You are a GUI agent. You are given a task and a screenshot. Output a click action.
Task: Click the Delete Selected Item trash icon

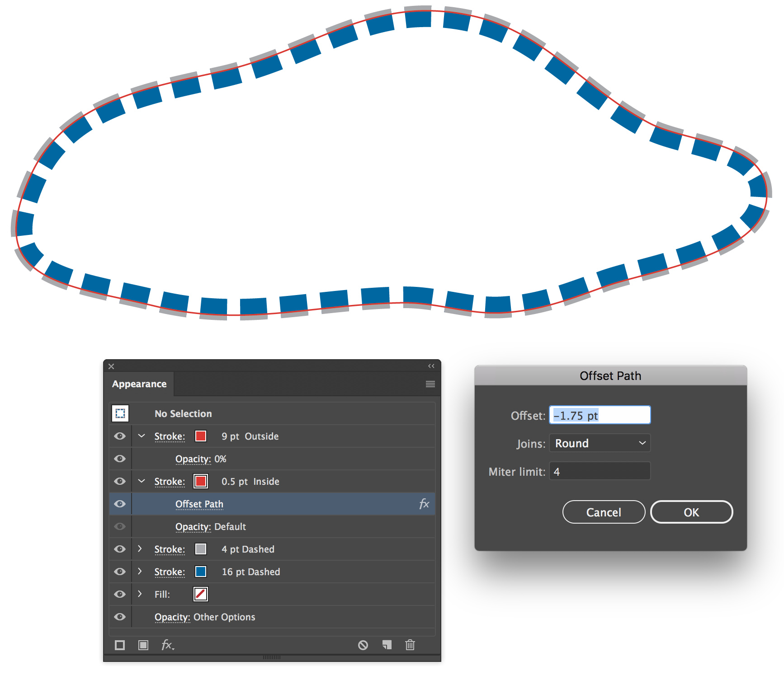410,645
